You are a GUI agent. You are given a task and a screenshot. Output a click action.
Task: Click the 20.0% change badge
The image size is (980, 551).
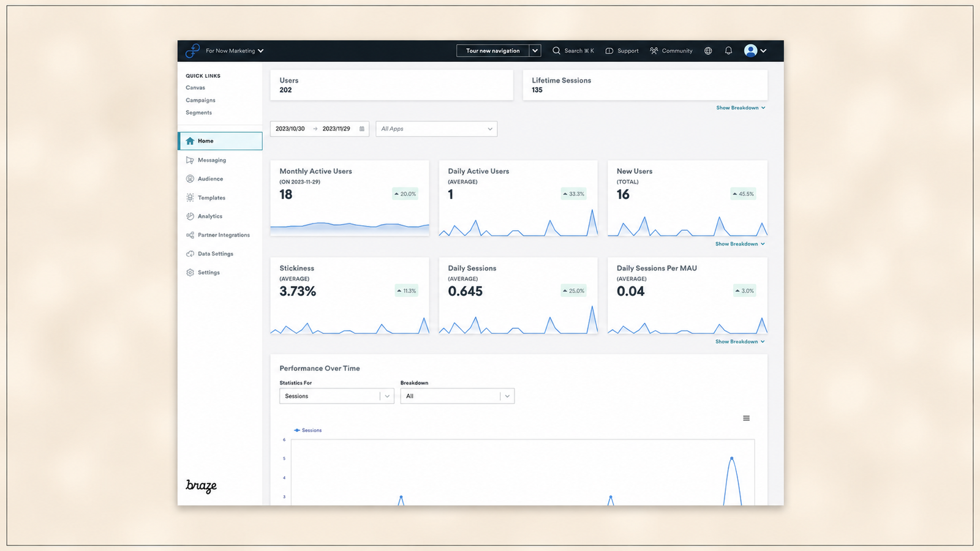(x=405, y=194)
